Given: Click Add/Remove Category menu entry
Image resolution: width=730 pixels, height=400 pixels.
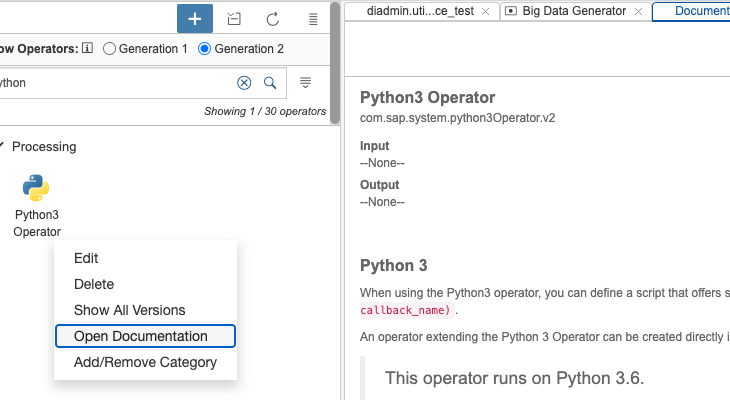Looking at the screenshot, I should (145, 362).
